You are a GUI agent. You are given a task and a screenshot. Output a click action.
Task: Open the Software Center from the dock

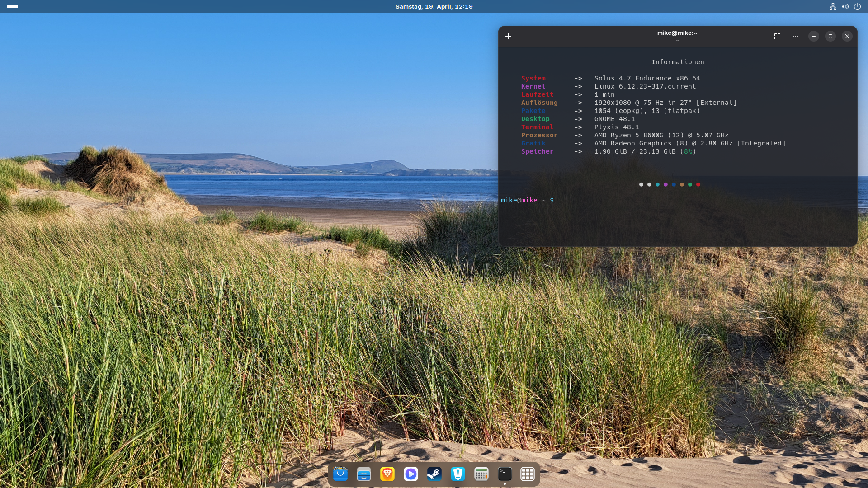340,474
